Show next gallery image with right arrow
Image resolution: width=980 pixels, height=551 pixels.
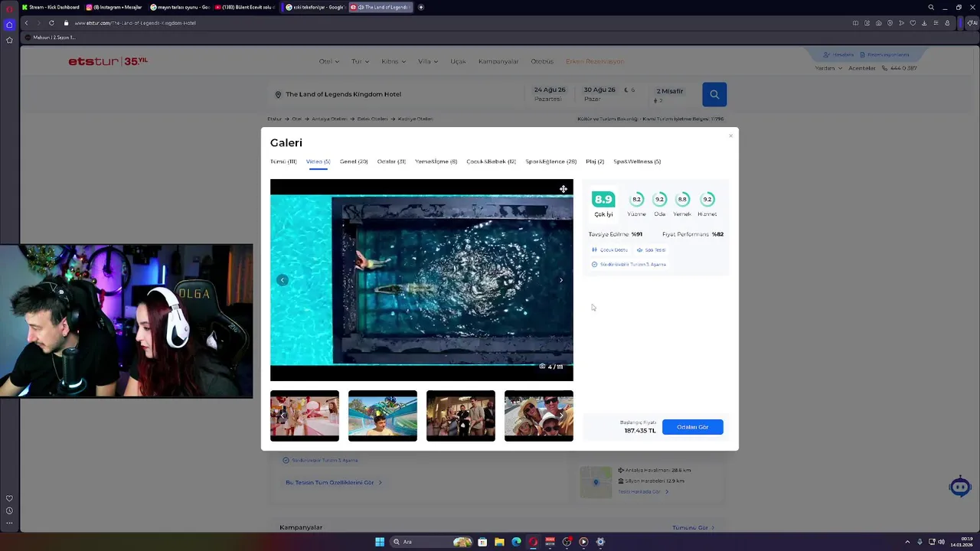pyautogui.click(x=560, y=280)
